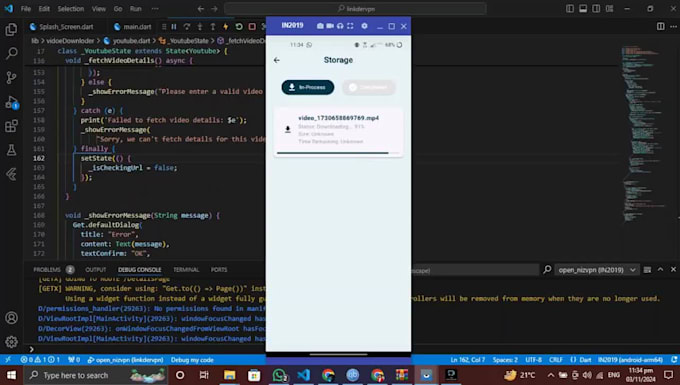Open the Run and Debug view

[x=11, y=102]
